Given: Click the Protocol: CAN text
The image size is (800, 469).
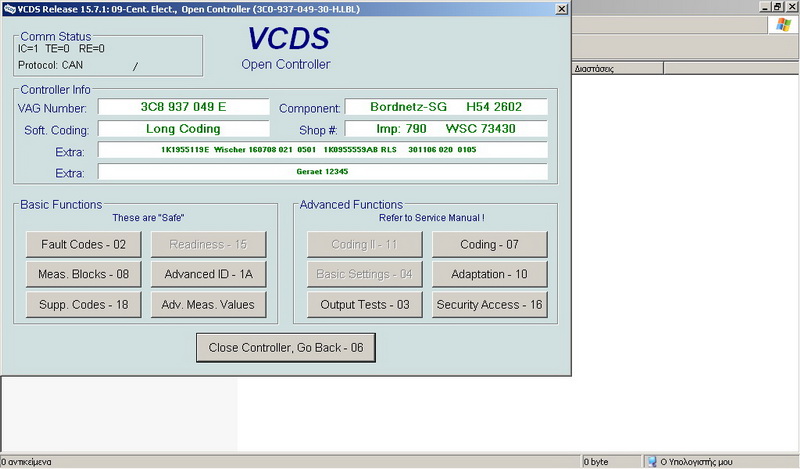Looking at the screenshot, I should click(50, 65).
